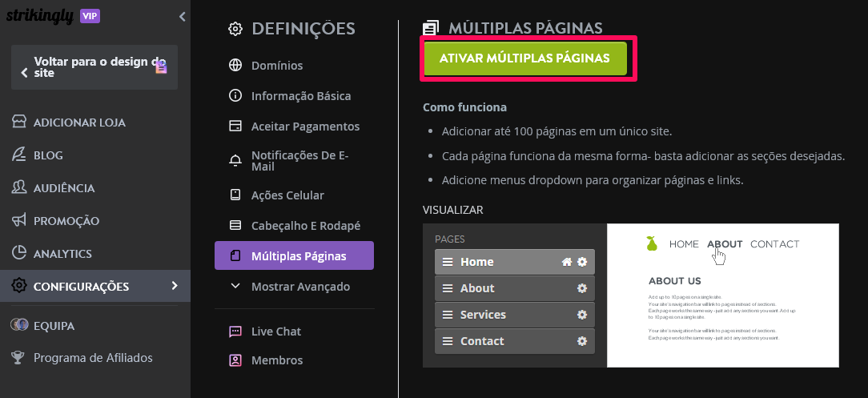Click the people icon beside Audiência

pyautogui.click(x=19, y=187)
